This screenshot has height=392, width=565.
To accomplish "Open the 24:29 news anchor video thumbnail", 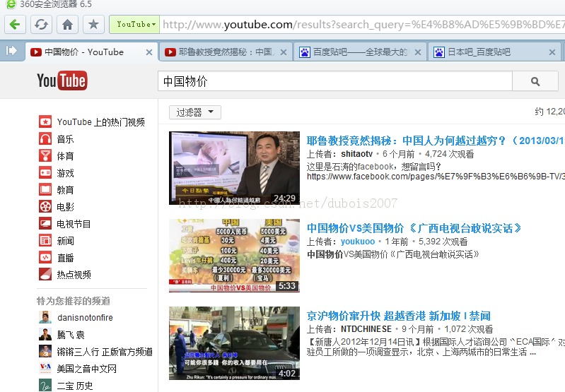I will tap(234, 168).
